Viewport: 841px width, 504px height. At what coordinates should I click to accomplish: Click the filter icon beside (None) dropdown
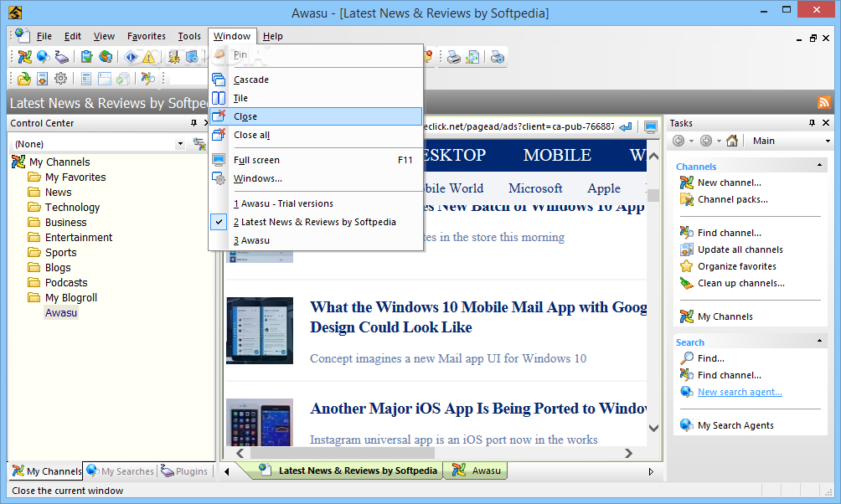pos(199,144)
